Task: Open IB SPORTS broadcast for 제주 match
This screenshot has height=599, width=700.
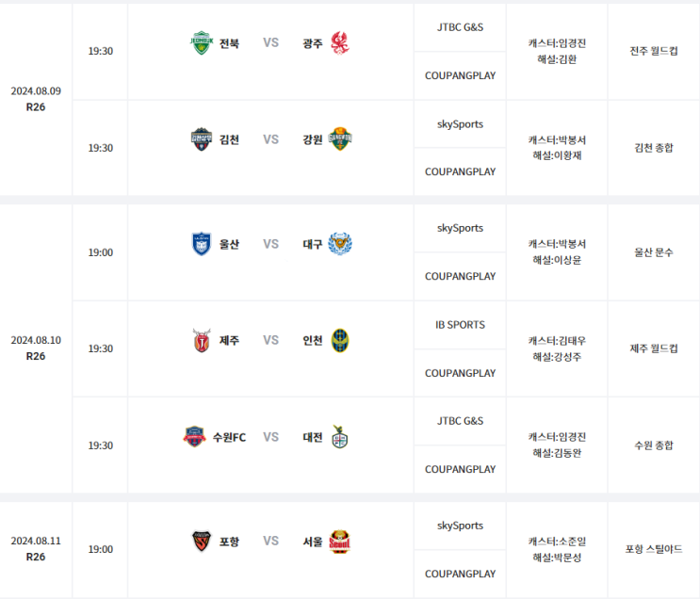Action: coord(460,325)
